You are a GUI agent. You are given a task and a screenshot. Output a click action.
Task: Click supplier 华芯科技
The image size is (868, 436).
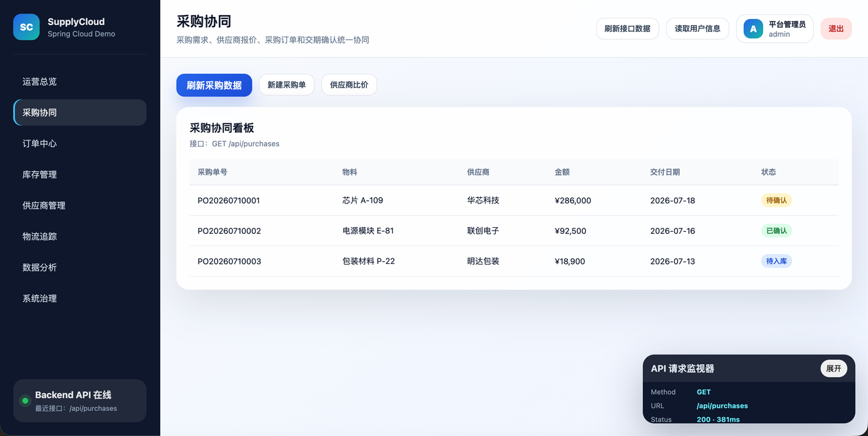coord(483,201)
